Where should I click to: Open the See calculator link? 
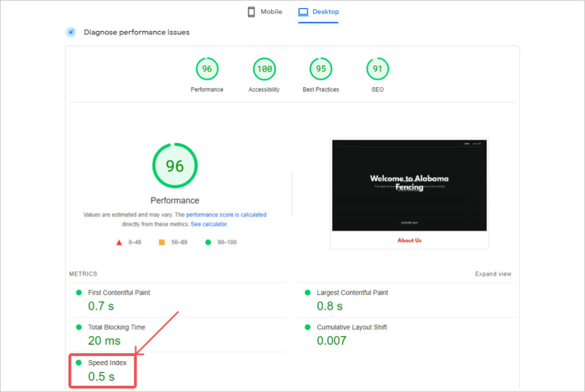209,225
